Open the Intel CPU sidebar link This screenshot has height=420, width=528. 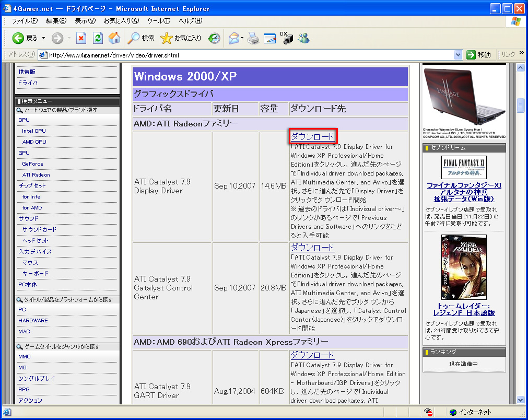click(33, 131)
